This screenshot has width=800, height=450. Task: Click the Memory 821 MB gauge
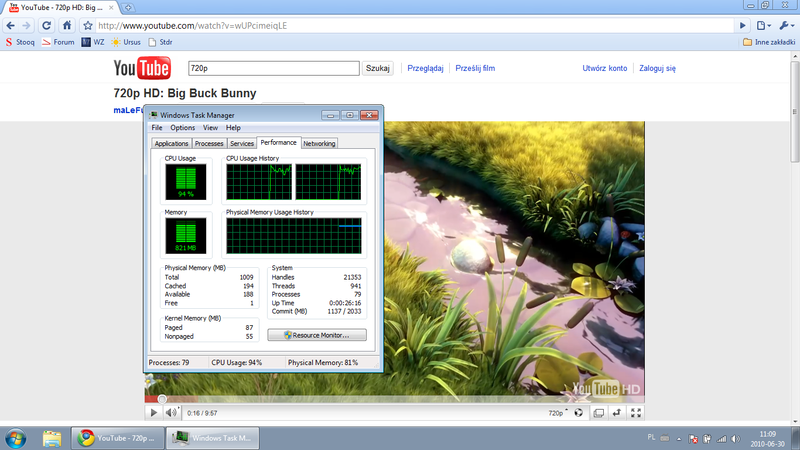(x=186, y=236)
